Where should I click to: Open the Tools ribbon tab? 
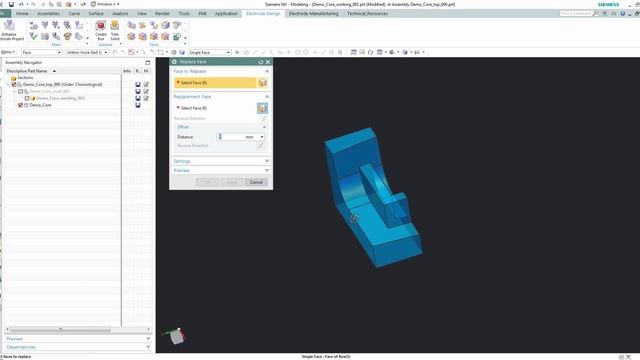click(184, 13)
